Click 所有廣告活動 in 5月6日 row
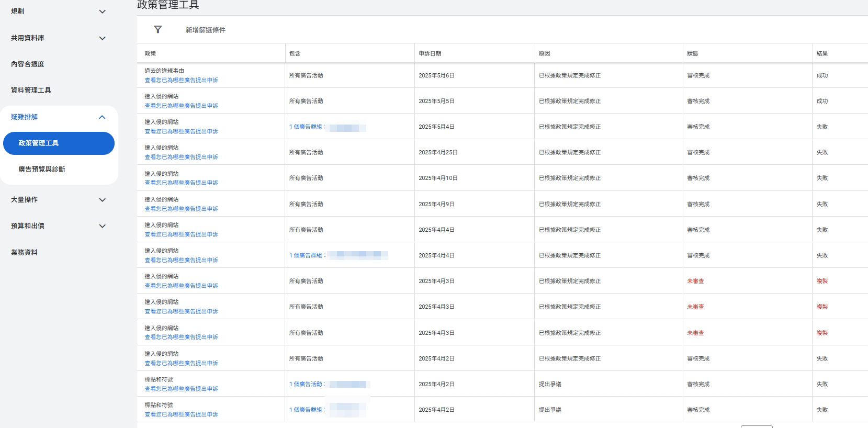 coord(306,75)
